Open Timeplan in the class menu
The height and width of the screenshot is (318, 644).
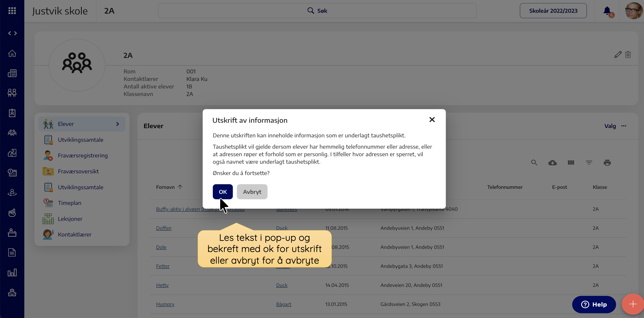pyautogui.click(x=70, y=203)
